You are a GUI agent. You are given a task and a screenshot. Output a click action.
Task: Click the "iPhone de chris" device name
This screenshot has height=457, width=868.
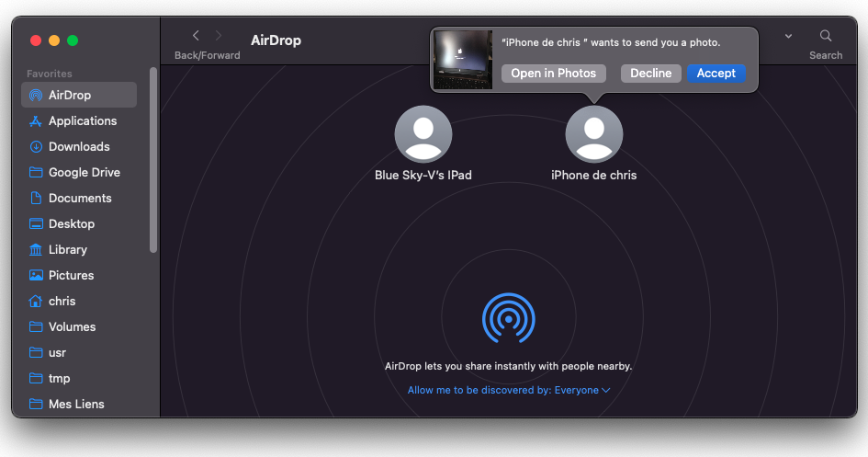594,175
